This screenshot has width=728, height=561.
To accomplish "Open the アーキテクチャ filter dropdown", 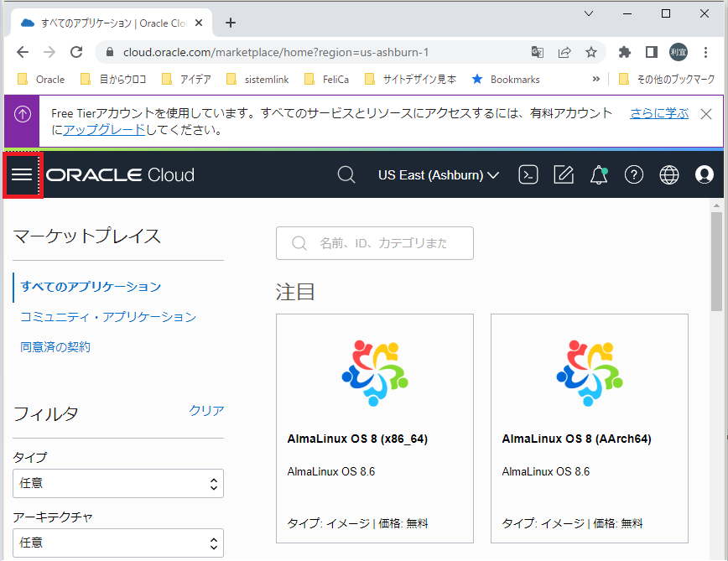I will coord(118,543).
